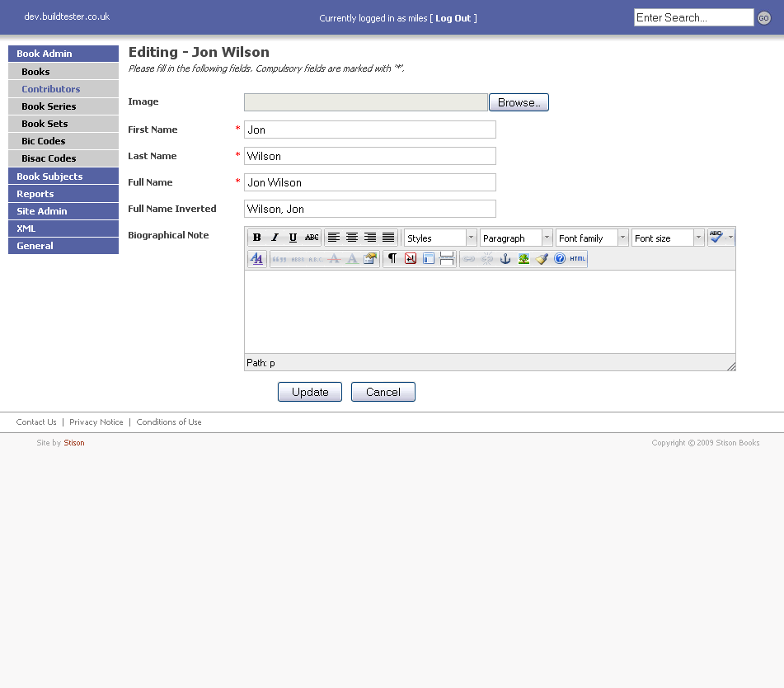Insert an image via tree picture icon
This screenshot has width=784, height=688.
[x=523, y=259]
